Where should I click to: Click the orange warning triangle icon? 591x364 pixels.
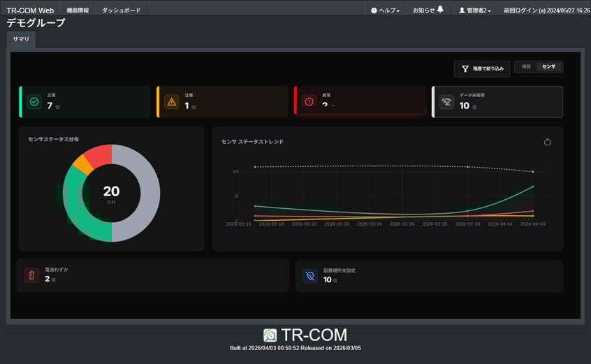click(171, 102)
